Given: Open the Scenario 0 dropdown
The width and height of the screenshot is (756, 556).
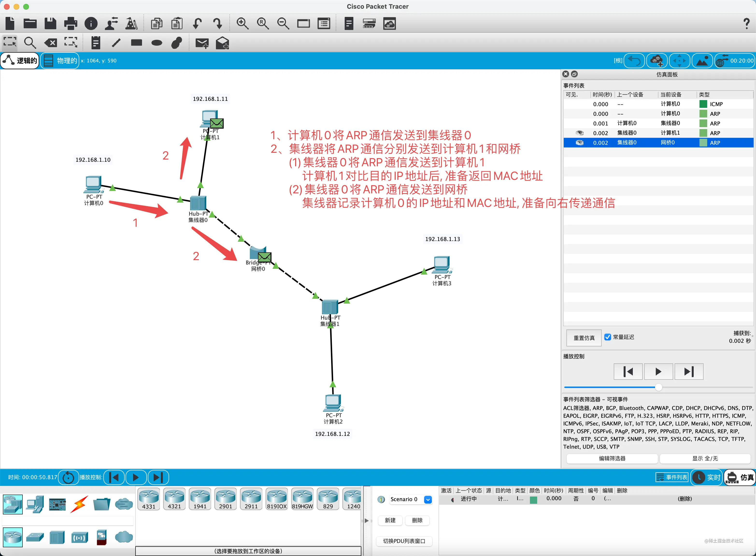Looking at the screenshot, I should 428,499.
